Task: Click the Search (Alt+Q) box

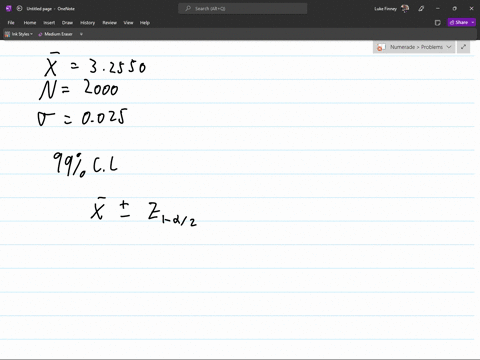Action: pos(243,9)
